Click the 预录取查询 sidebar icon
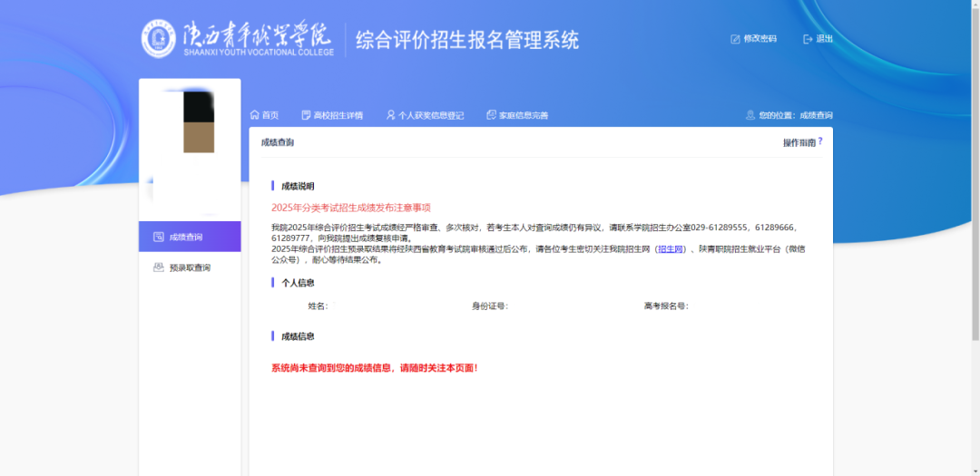The width and height of the screenshot is (980, 476). point(158,267)
